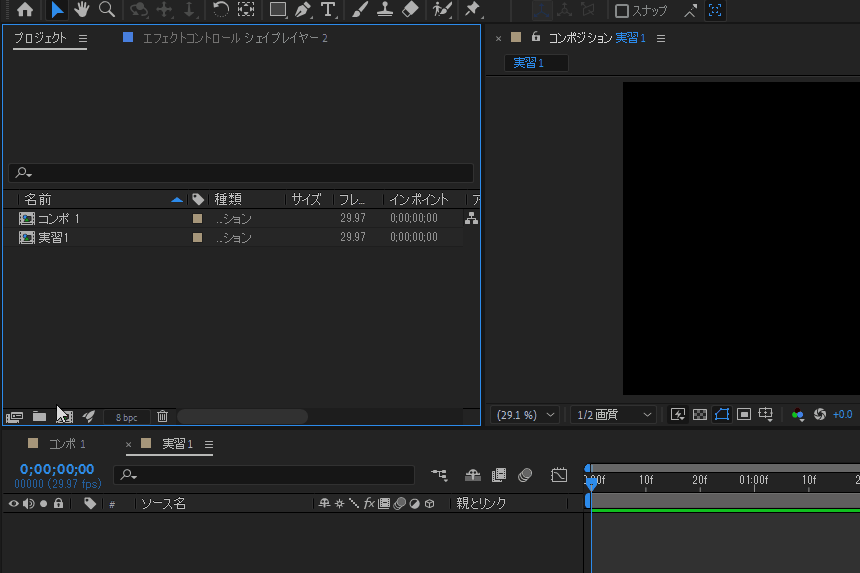Image resolution: width=860 pixels, height=573 pixels.
Task: Open the プロジェクト panel menu
Action: 83,38
